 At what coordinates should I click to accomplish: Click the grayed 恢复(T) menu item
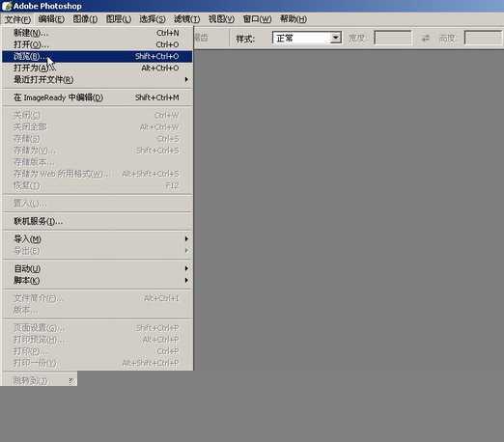tap(98, 185)
